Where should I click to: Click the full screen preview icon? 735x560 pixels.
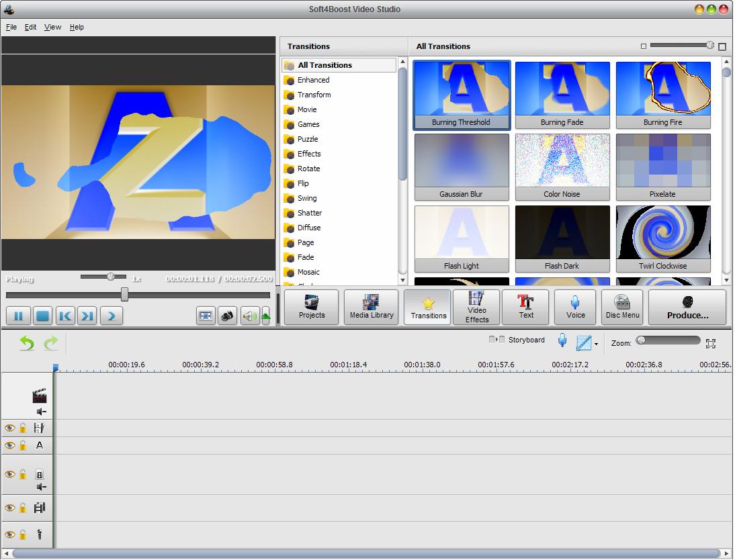[x=206, y=316]
